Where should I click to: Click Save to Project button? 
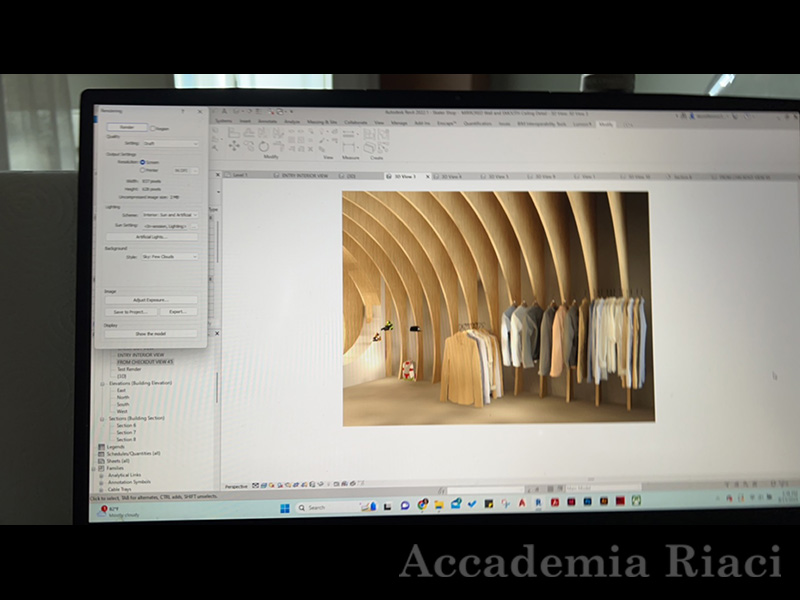click(x=131, y=312)
